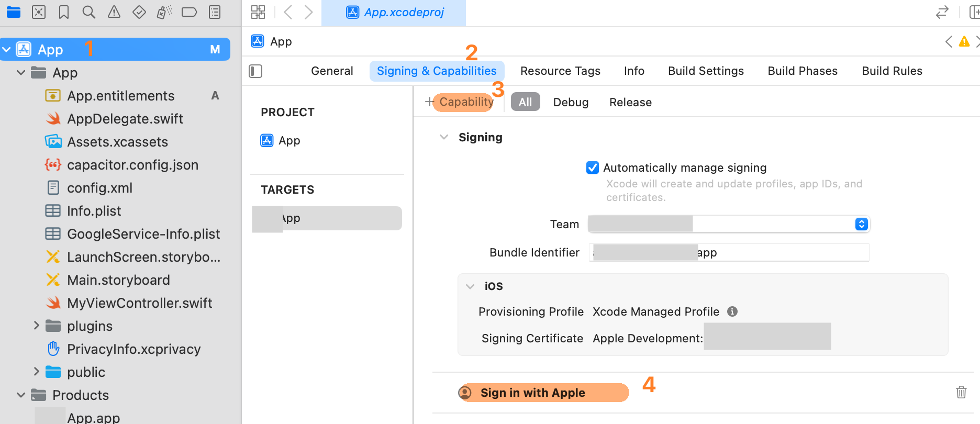Collapse the Signing section
980x424 pixels.
click(444, 137)
